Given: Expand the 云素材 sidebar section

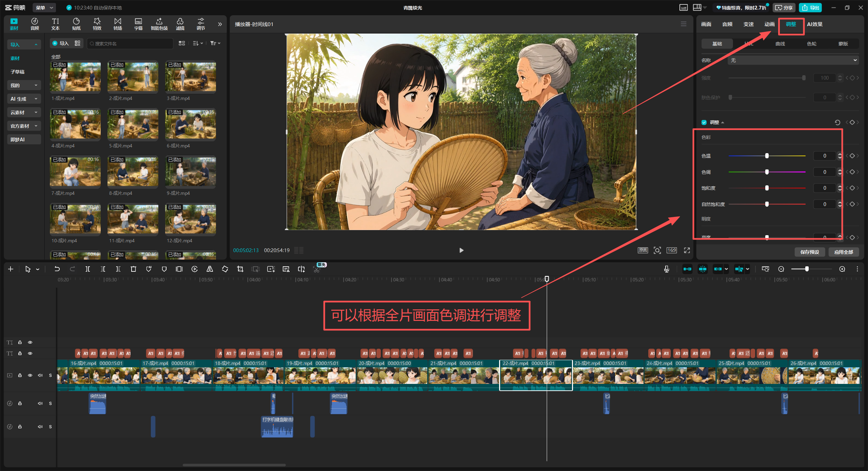Looking at the screenshot, I should point(24,112).
